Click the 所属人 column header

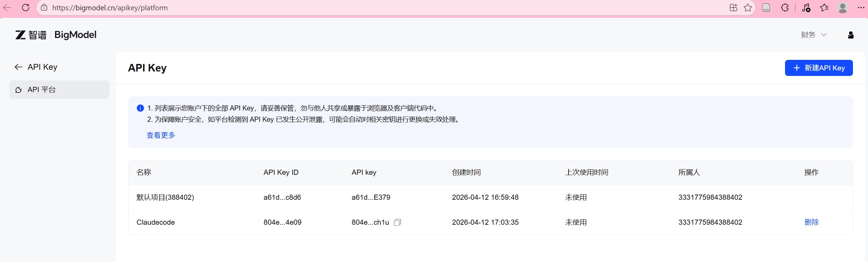coord(689,172)
